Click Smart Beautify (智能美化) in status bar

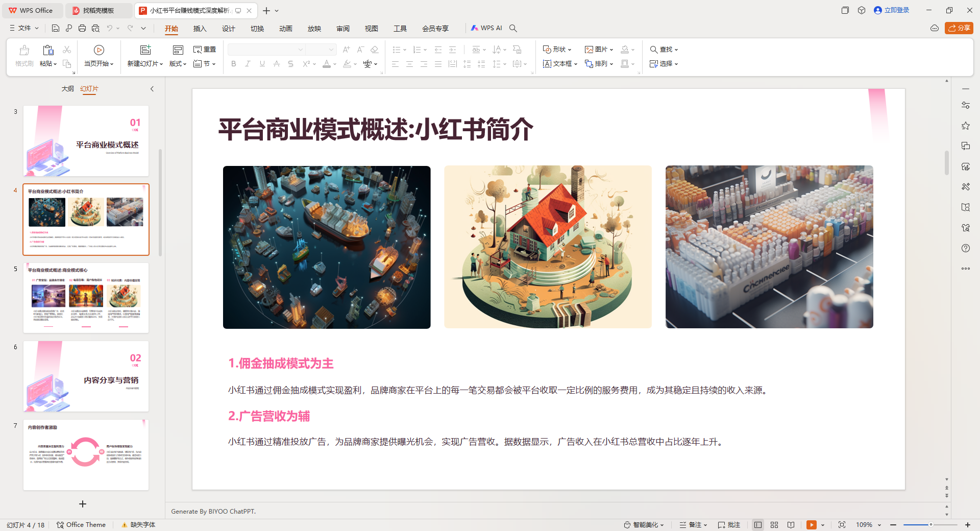(644, 525)
